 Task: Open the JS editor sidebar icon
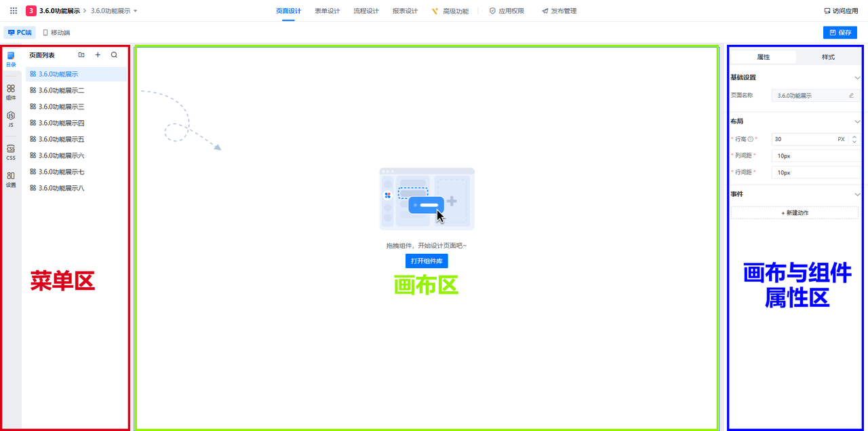click(x=11, y=119)
